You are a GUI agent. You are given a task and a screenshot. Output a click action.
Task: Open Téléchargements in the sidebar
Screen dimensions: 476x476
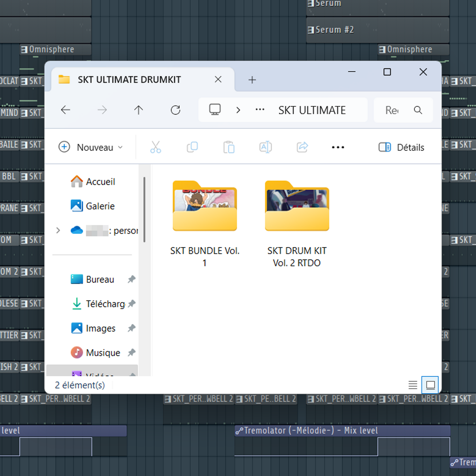point(105,304)
